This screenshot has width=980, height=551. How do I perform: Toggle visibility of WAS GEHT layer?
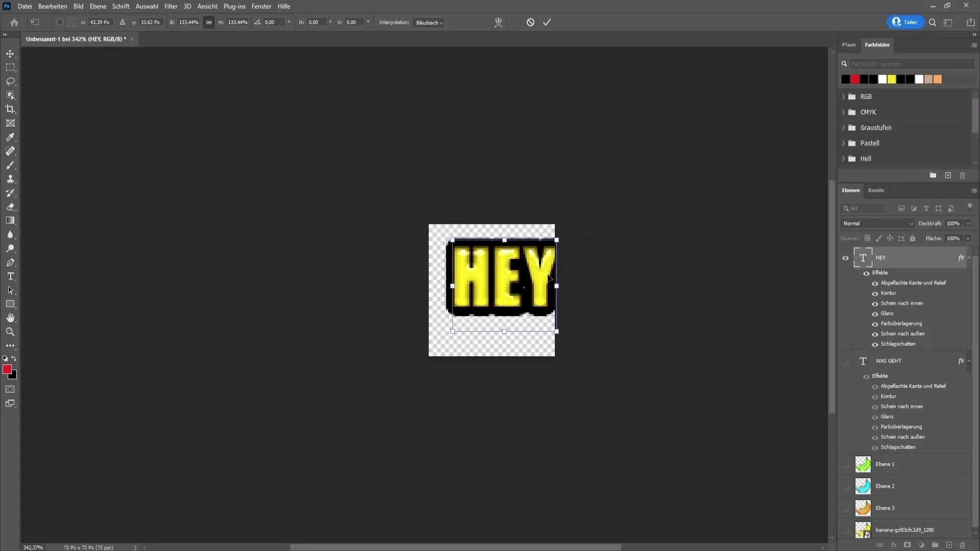[x=846, y=361]
